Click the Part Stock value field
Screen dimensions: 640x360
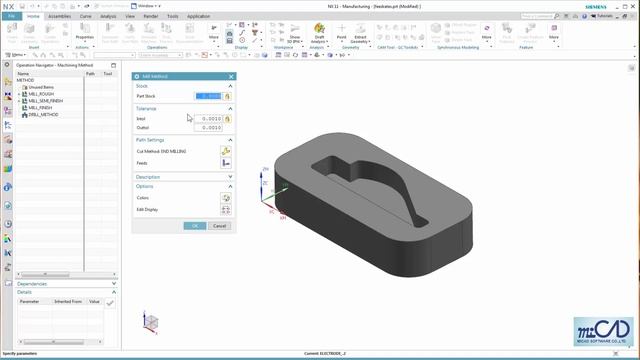208,96
